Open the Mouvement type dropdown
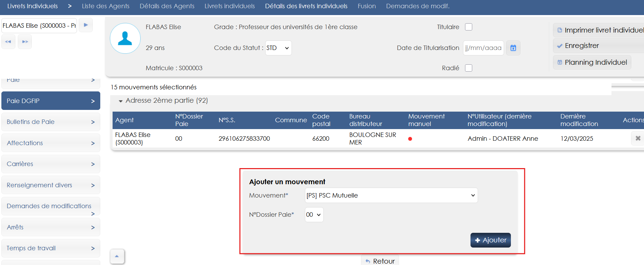The image size is (644, 265). [391, 195]
